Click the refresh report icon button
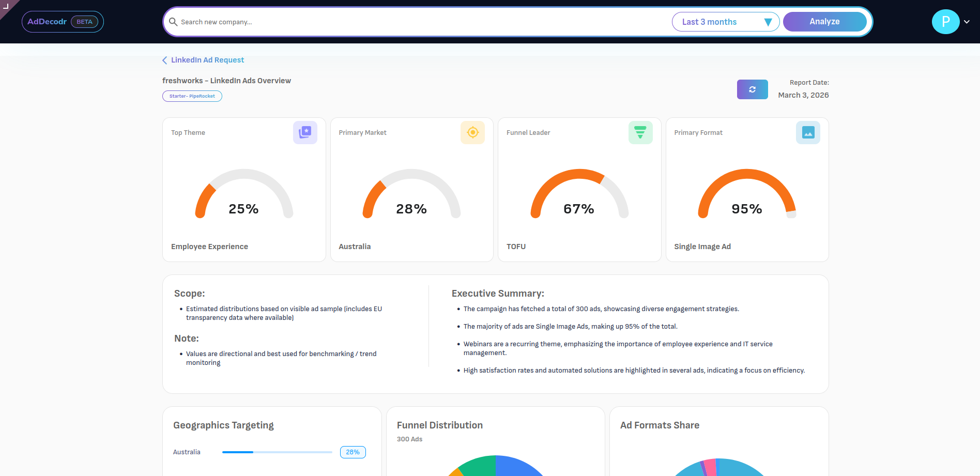Screen dimensions: 980x476 752,89
